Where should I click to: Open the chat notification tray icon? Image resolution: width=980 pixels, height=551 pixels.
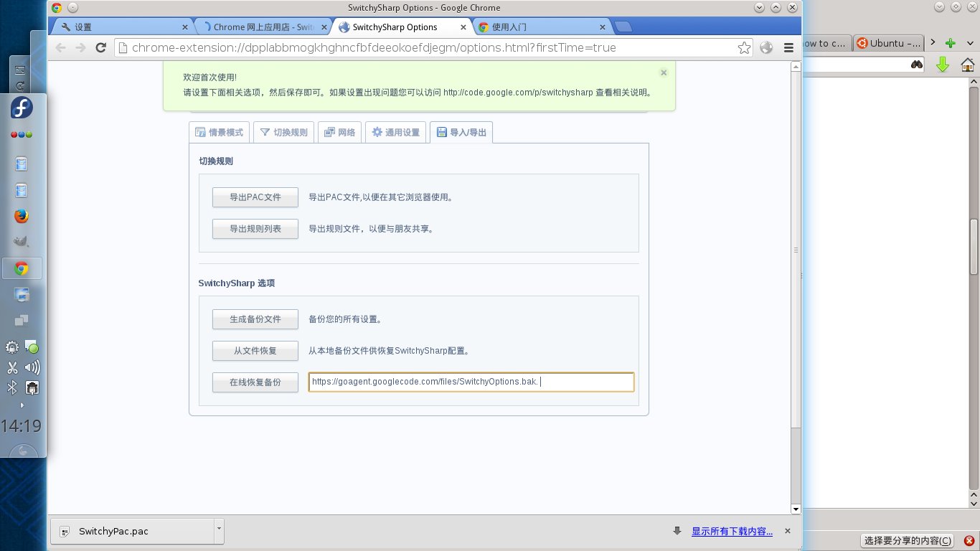32,347
